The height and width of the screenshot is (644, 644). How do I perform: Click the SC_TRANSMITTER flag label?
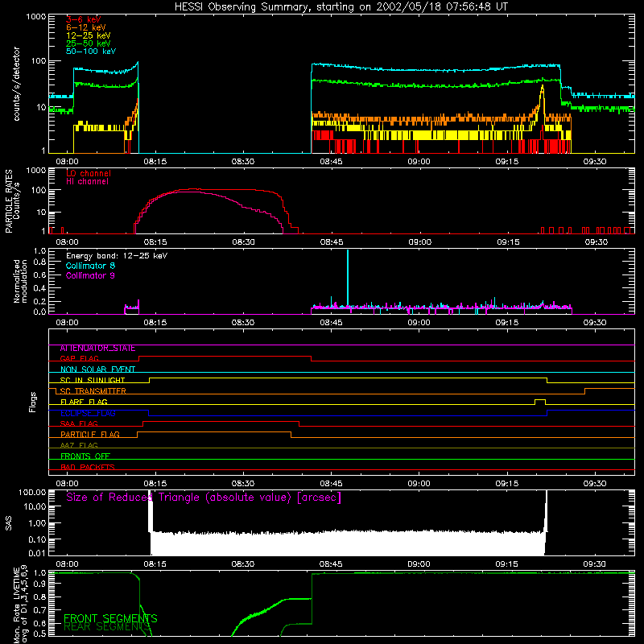click(x=93, y=391)
